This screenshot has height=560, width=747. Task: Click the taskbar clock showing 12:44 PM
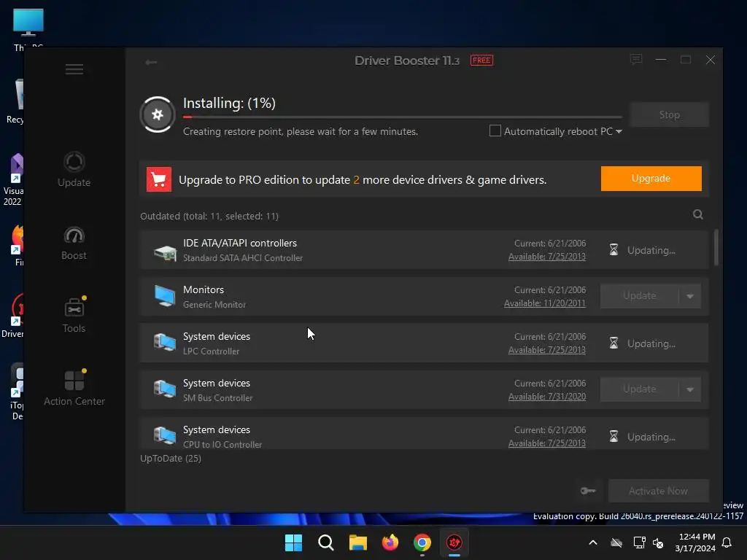695,542
